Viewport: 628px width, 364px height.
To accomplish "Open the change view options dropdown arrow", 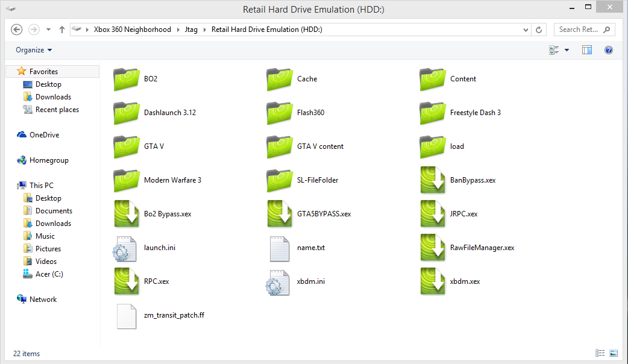I will tap(567, 50).
